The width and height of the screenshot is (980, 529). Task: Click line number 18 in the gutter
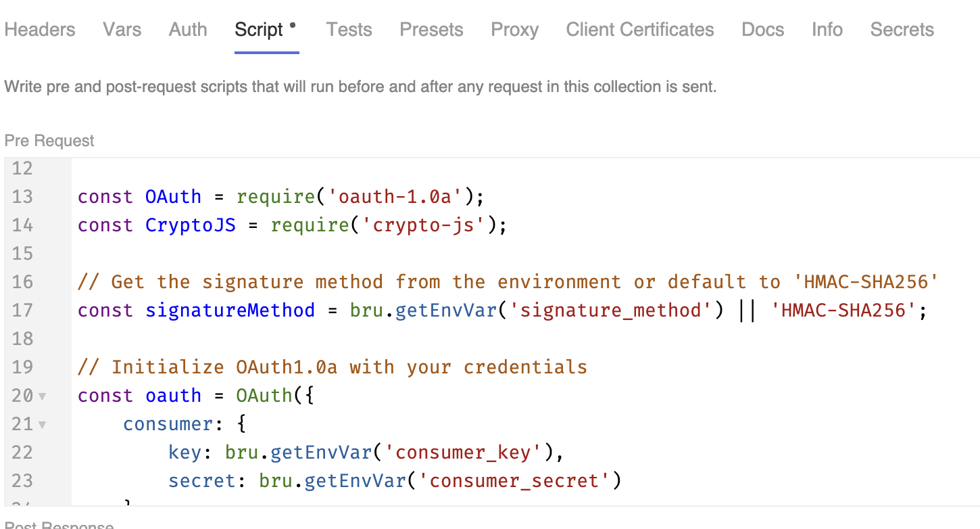point(22,339)
